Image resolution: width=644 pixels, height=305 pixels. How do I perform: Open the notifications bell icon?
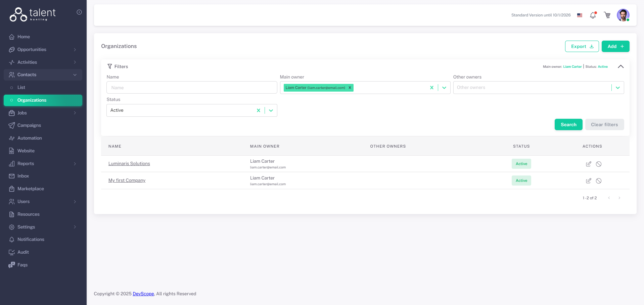593,15
